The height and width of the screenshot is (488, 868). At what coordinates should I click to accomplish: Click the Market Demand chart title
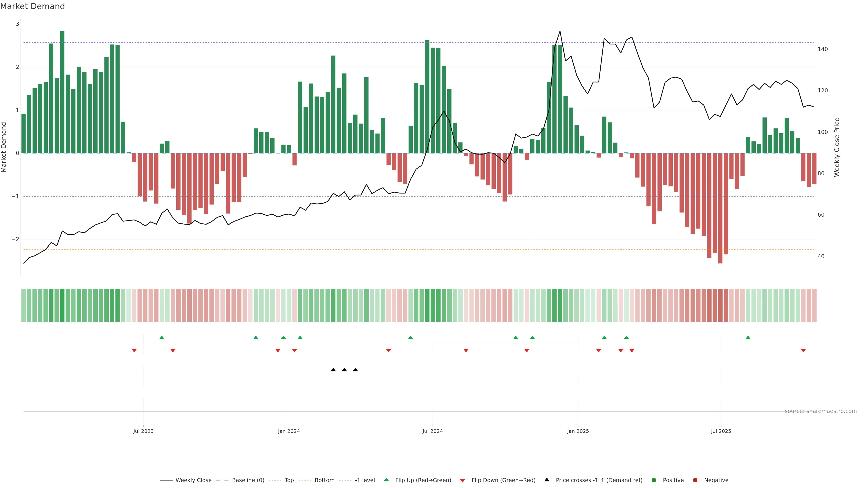point(32,6)
